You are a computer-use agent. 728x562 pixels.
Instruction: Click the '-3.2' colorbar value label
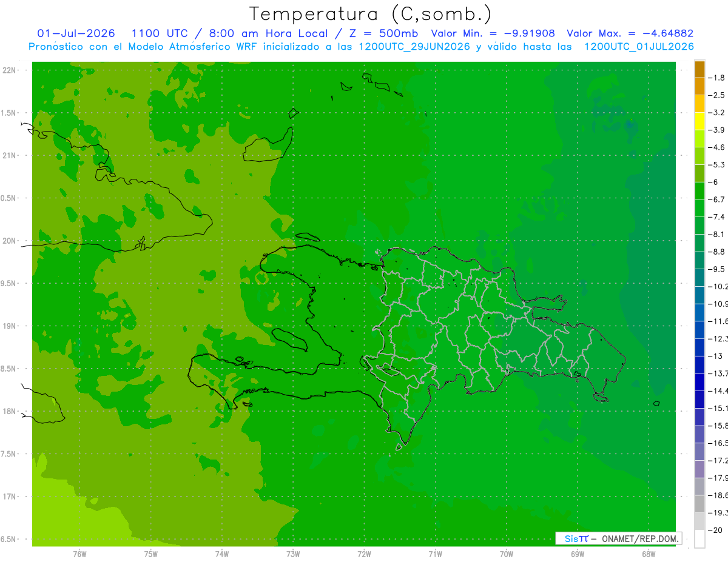(716, 113)
